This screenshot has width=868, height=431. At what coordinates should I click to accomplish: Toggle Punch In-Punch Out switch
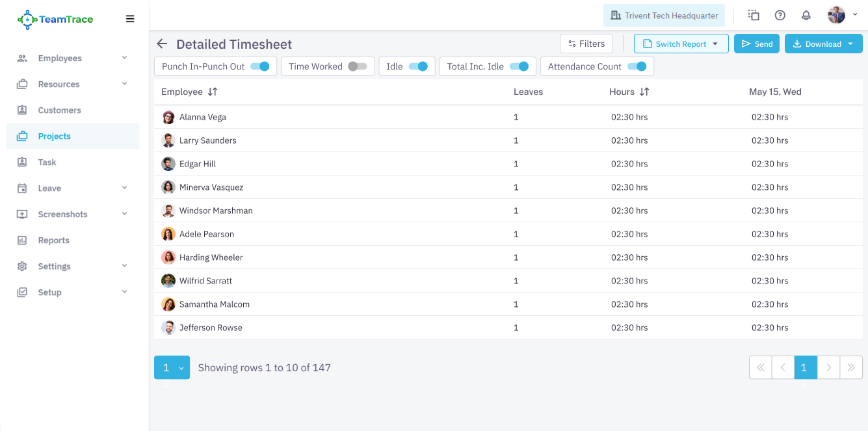pyautogui.click(x=260, y=66)
